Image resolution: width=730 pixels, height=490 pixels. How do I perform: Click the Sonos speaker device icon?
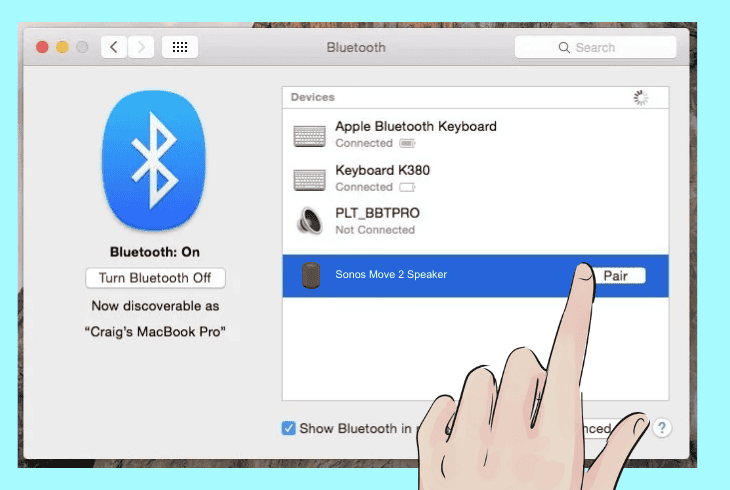[x=311, y=275]
